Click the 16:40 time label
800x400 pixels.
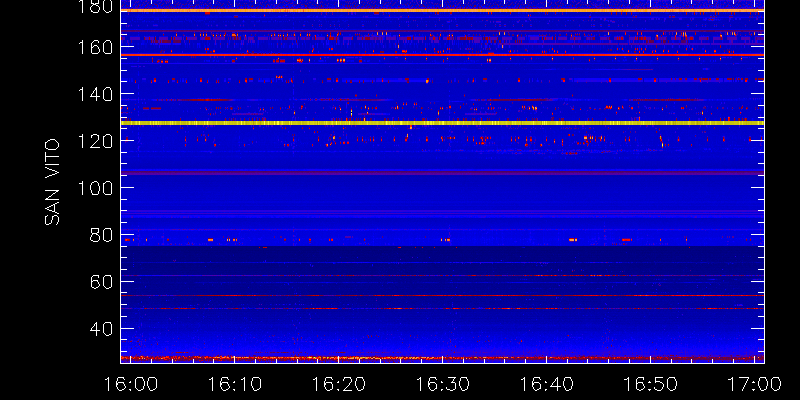pyautogui.click(x=547, y=384)
